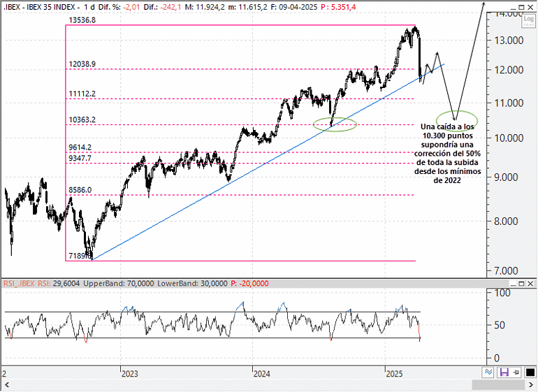Viewport: 538px width, 392px height.
Task: Click the 8.000 price axis label
Action: [506, 222]
